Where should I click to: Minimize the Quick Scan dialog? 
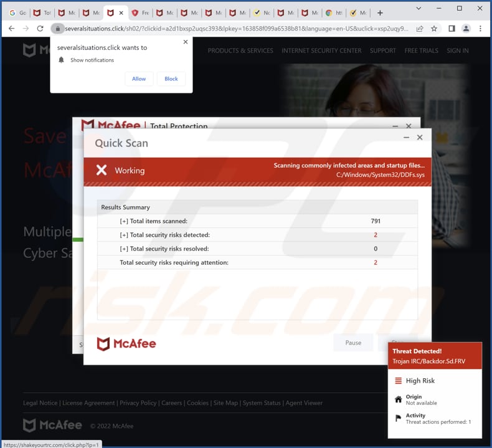pos(406,137)
